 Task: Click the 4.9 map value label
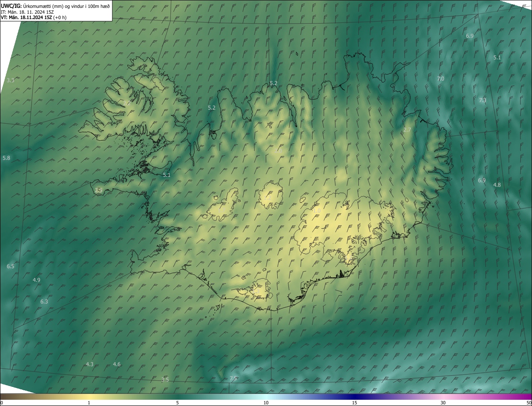point(37,280)
